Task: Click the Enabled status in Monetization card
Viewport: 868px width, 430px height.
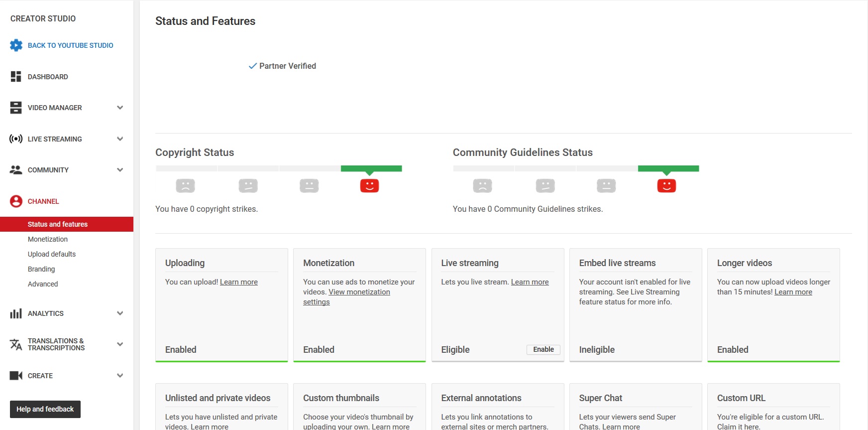Action: tap(319, 350)
